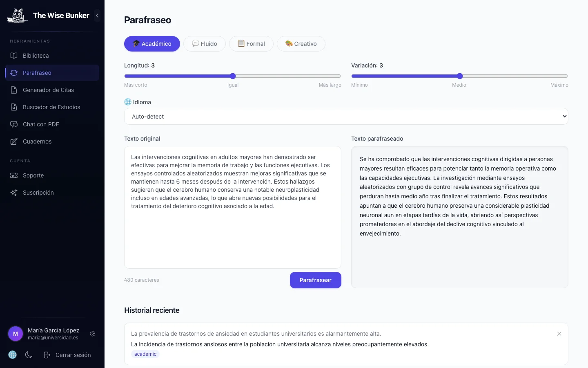The image size is (588, 368).
Task: Select the Creativo paraphrase style
Action: pyautogui.click(x=301, y=44)
